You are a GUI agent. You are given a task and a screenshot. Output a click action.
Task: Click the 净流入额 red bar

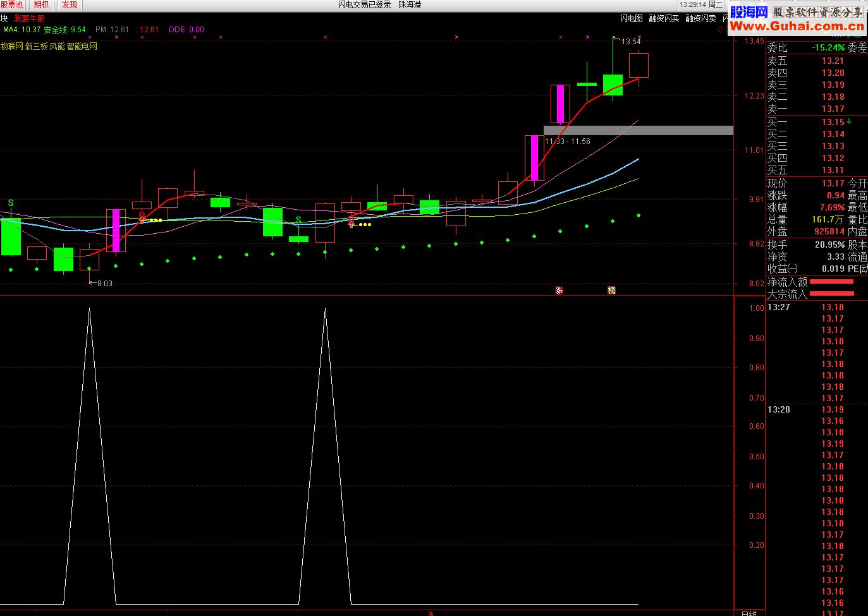(x=831, y=282)
